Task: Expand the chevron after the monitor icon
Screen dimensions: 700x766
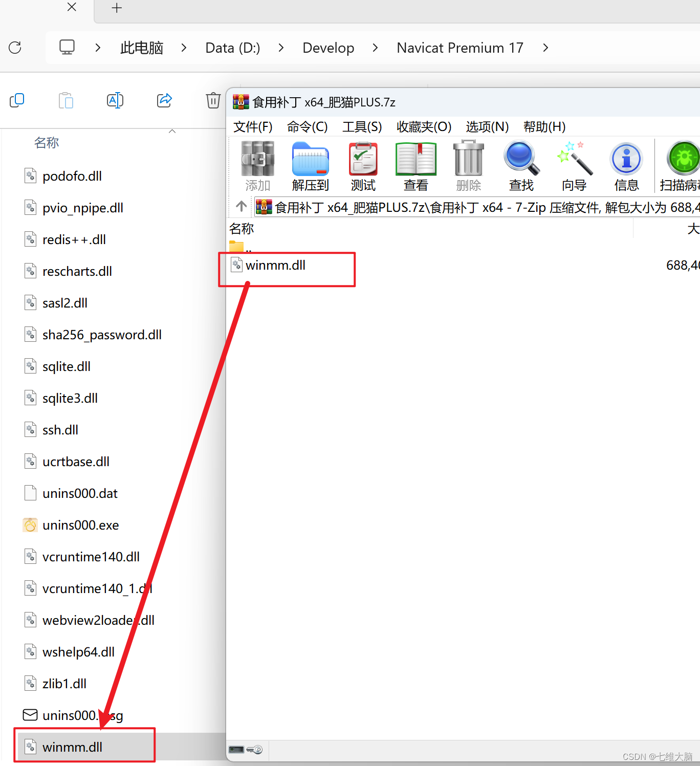Action: pos(98,48)
